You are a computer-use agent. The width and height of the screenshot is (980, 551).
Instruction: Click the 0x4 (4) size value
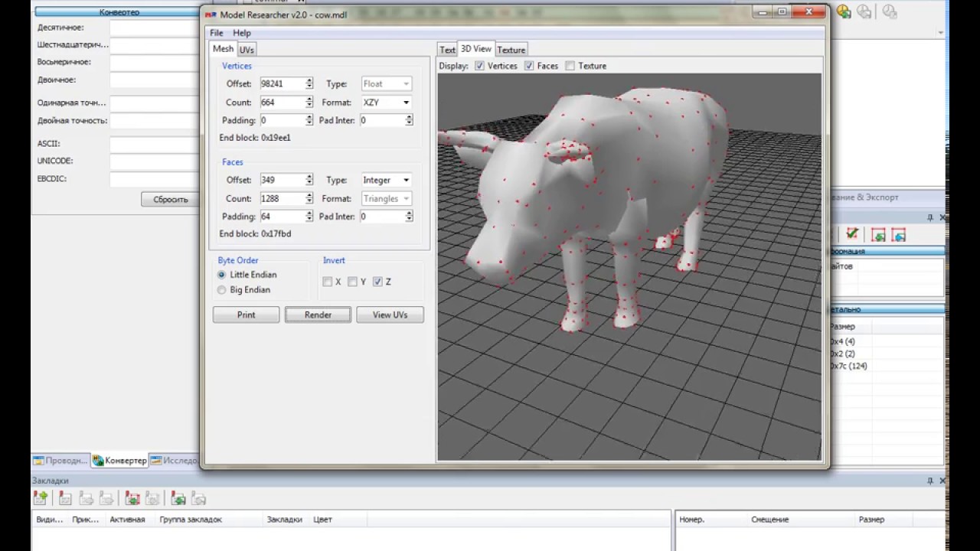(842, 342)
